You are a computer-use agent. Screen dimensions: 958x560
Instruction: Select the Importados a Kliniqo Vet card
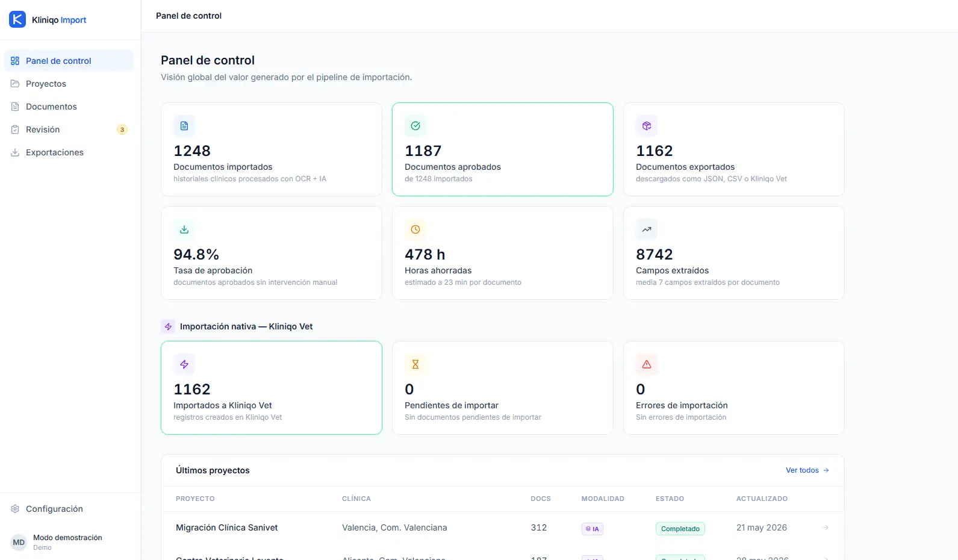(x=272, y=388)
